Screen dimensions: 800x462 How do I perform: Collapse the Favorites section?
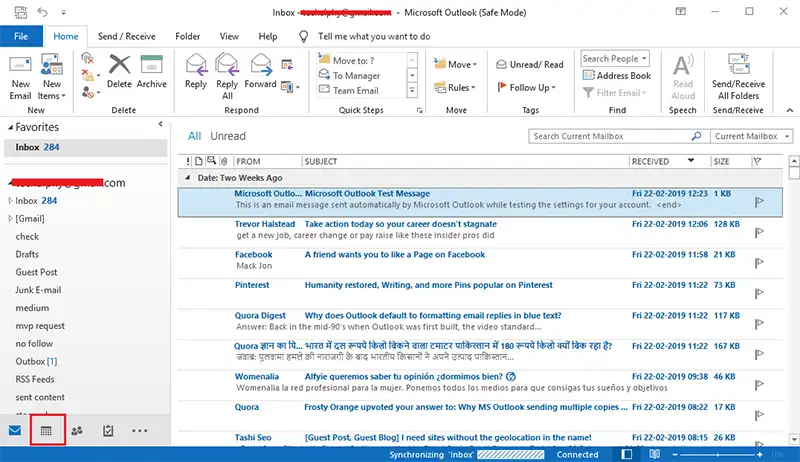10,127
